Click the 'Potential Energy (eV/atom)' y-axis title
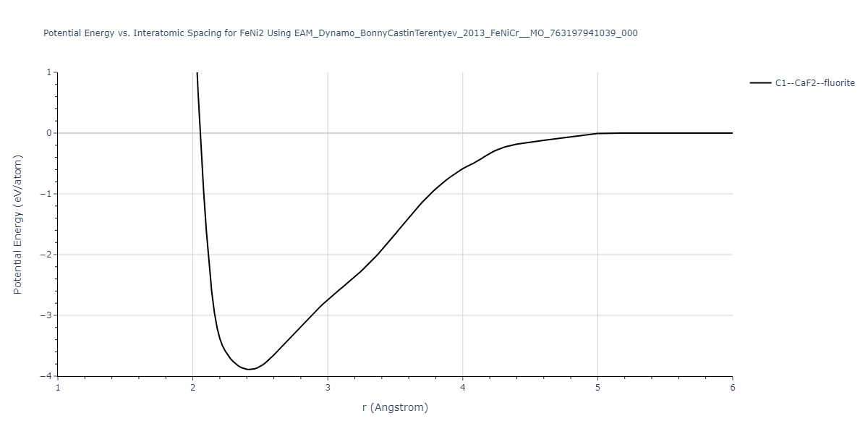The image size is (868, 434). coord(18,224)
